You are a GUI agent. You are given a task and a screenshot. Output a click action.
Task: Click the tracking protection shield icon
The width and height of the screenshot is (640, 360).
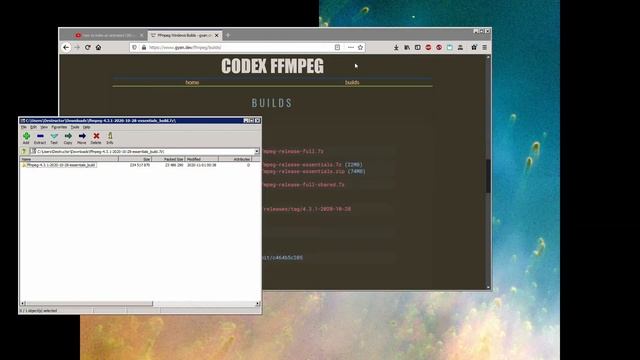pyautogui.click(x=135, y=47)
